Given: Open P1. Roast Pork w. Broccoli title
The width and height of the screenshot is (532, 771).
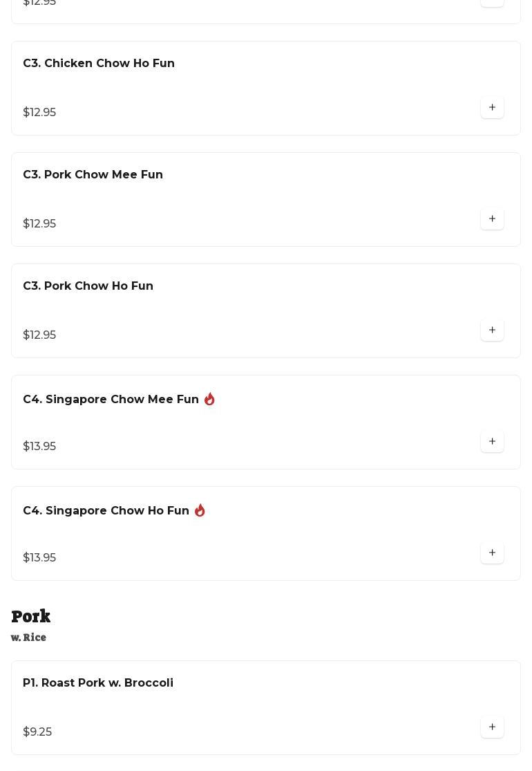Looking at the screenshot, I should (98, 683).
